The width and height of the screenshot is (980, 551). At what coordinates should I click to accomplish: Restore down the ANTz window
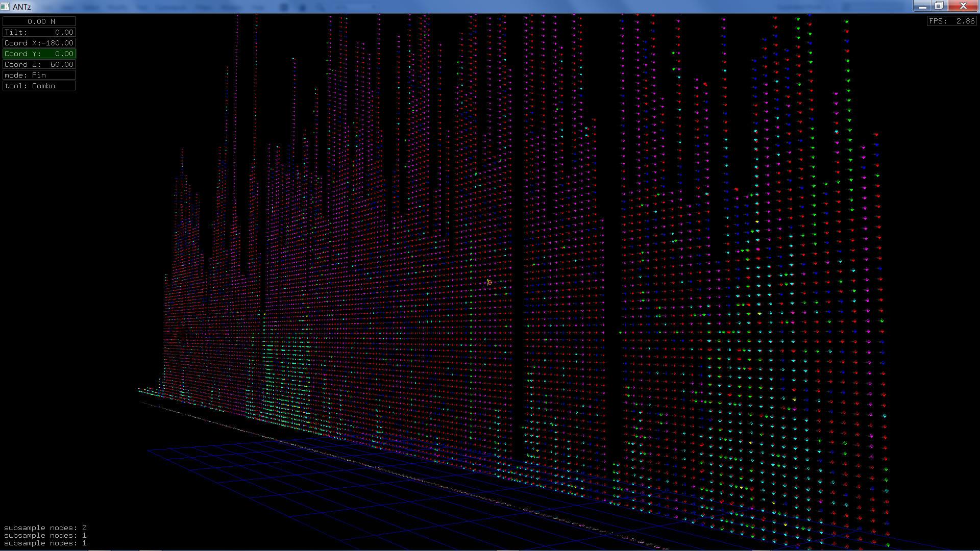[x=939, y=6]
